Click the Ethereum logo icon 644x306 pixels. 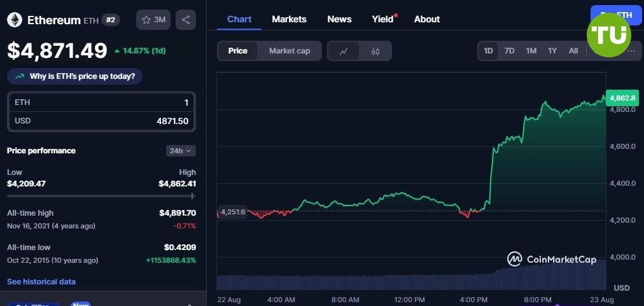coord(15,20)
